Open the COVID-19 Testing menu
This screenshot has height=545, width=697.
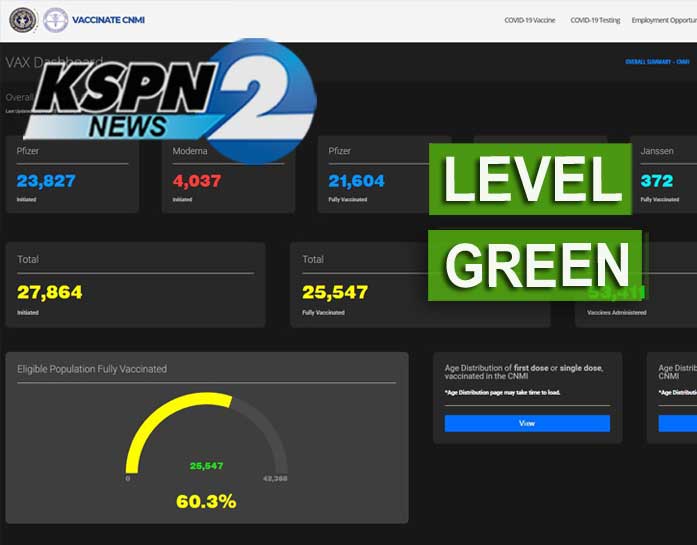point(595,20)
